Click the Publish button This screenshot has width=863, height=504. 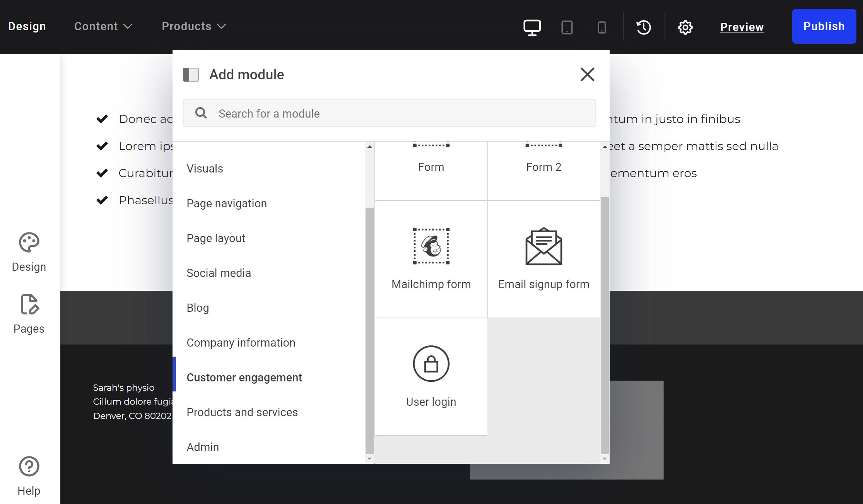point(824,26)
